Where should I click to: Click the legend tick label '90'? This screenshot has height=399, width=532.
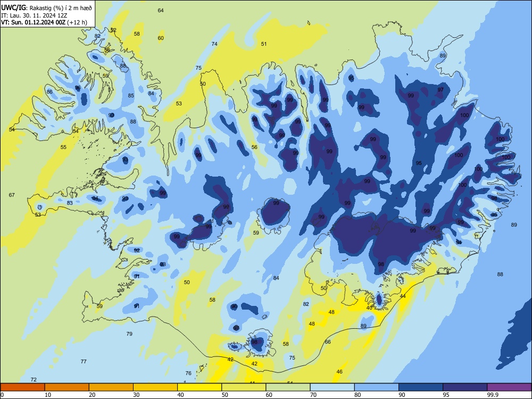(402, 395)
